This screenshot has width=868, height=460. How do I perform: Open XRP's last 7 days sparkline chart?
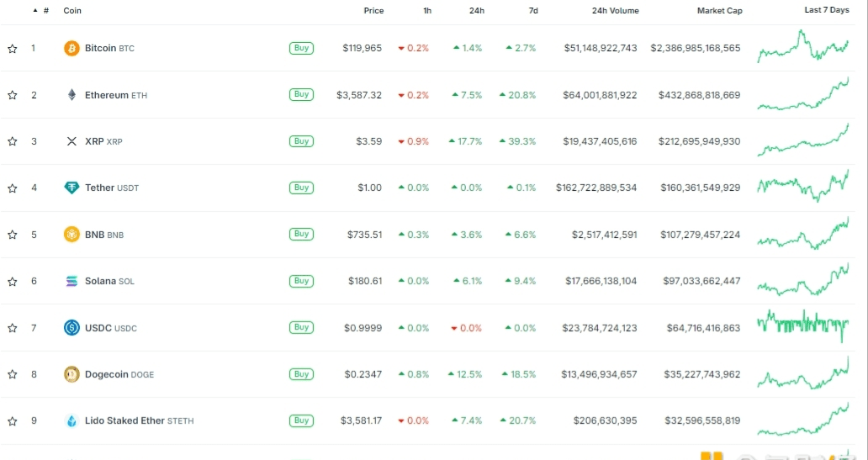point(803,140)
